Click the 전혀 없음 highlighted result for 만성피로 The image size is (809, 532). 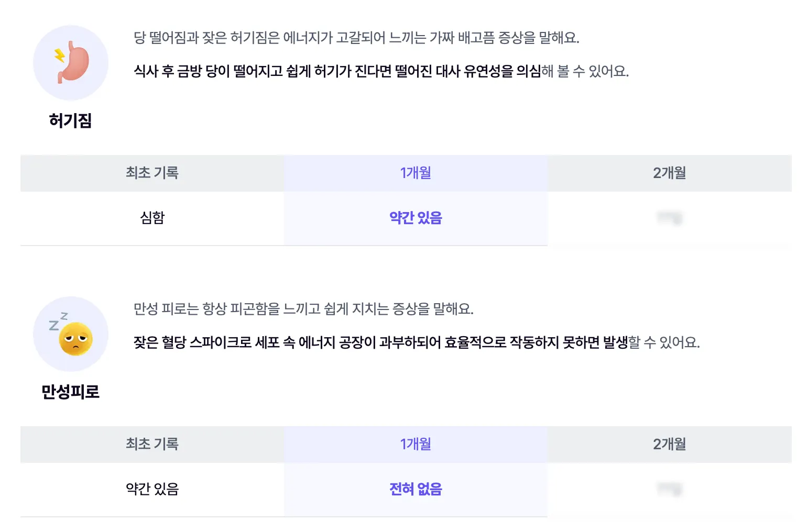[416, 489]
